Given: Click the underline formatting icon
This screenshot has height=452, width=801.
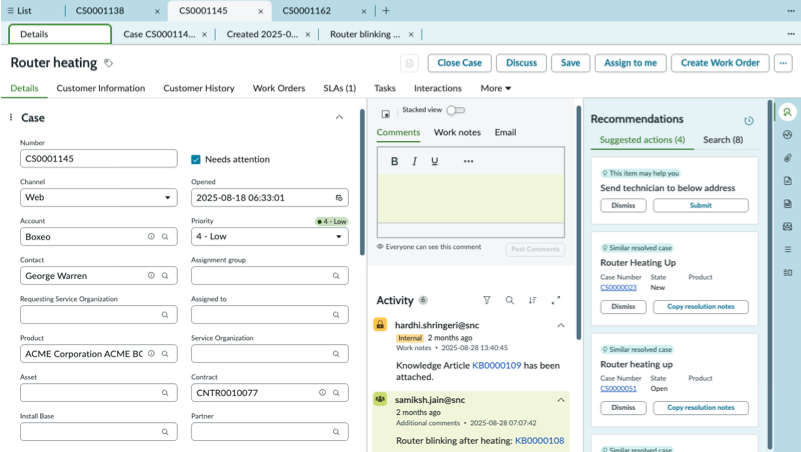Looking at the screenshot, I should point(434,161).
